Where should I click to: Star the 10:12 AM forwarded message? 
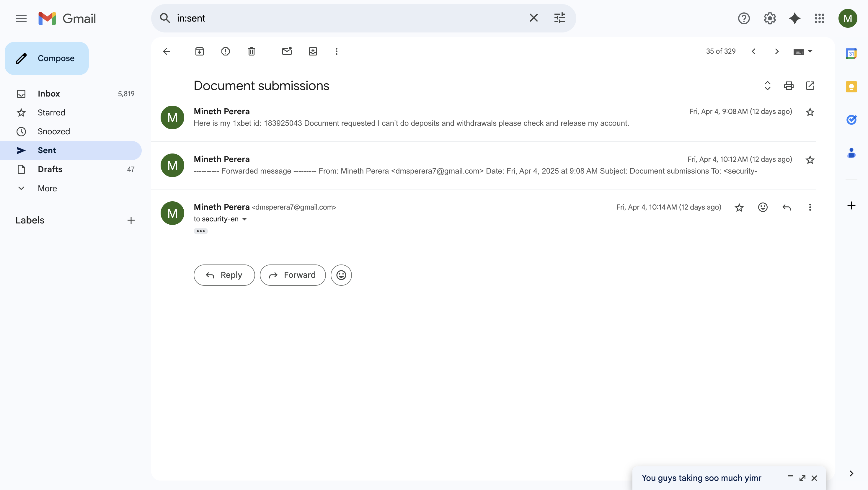[x=810, y=160]
